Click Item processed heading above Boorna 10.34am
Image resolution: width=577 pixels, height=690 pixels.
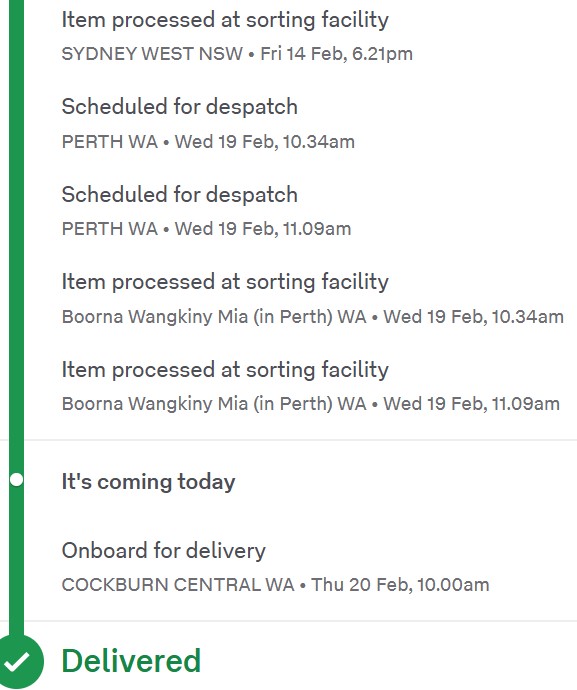pos(225,282)
